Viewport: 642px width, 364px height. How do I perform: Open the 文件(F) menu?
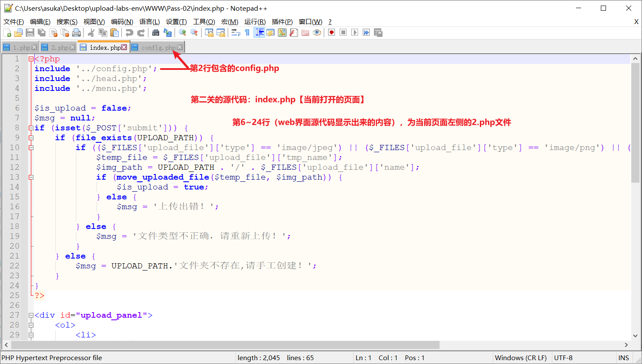[x=14, y=21]
